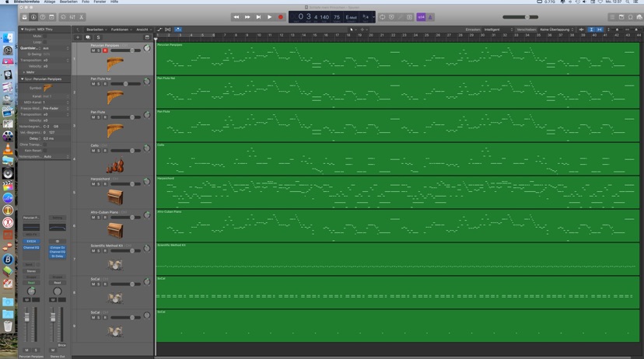Add a new track with plus button

click(x=78, y=37)
